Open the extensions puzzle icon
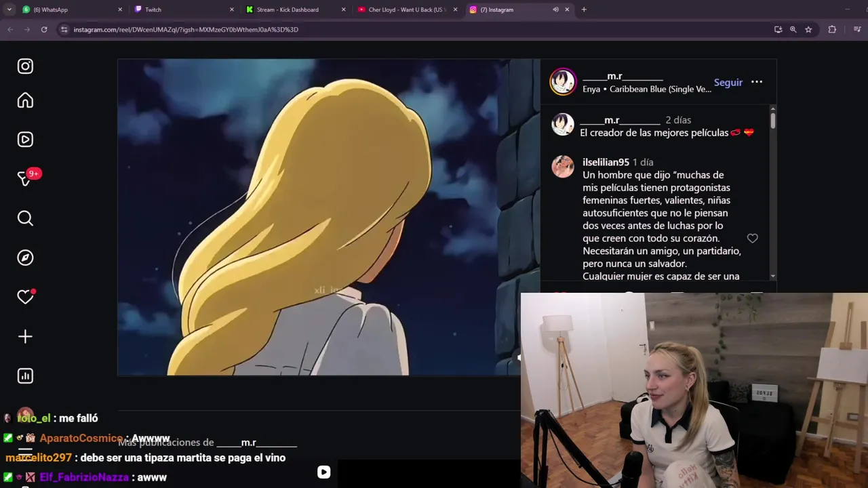868x488 pixels. pyautogui.click(x=832, y=29)
